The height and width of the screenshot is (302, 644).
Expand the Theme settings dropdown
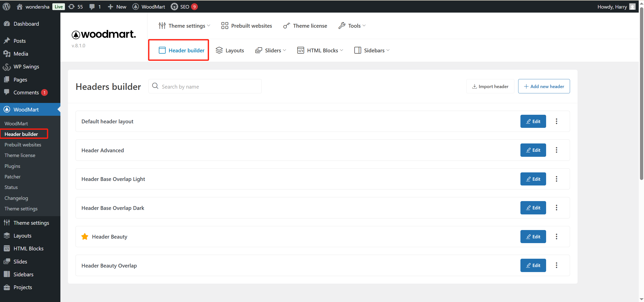(184, 26)
